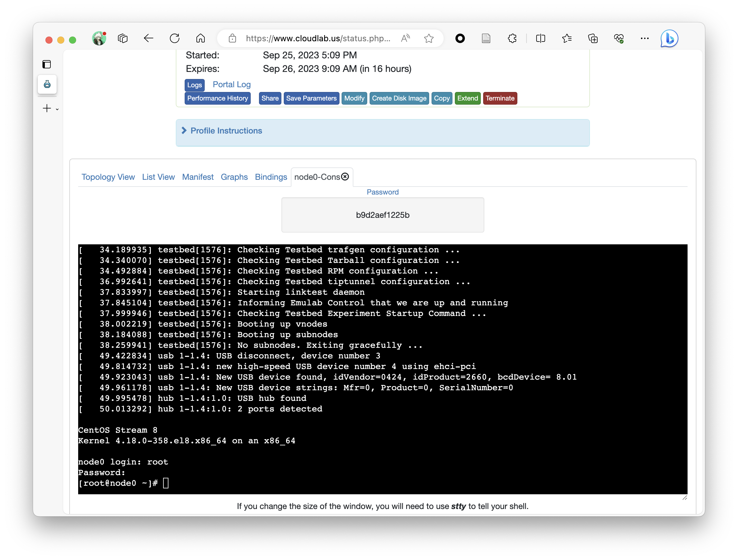Open the workspaces icon in toolbar
738x560 pixels.
[123, 39]
